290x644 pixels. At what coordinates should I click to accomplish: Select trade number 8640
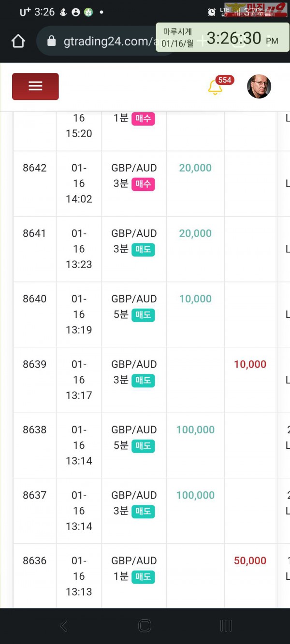pos(35,299)
